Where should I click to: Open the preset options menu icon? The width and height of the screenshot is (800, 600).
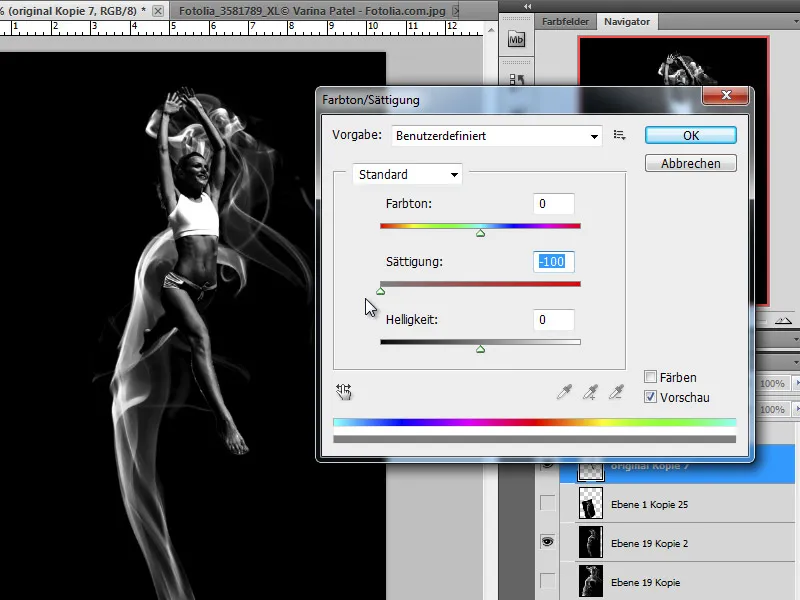pos(619,135)
